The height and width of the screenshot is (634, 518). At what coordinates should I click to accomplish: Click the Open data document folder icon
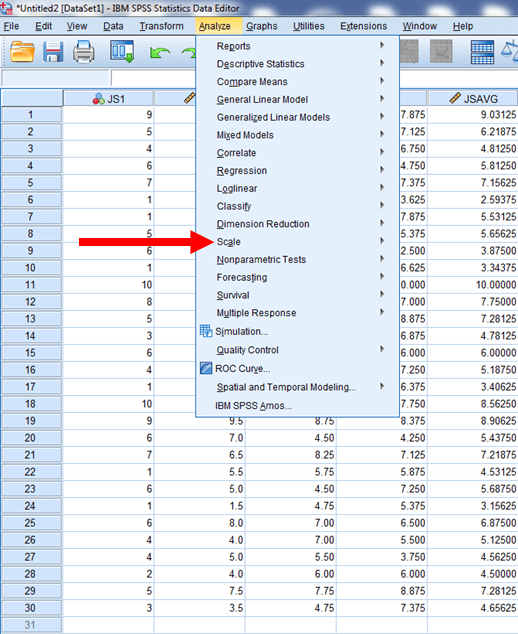click(x=22, y=52)
